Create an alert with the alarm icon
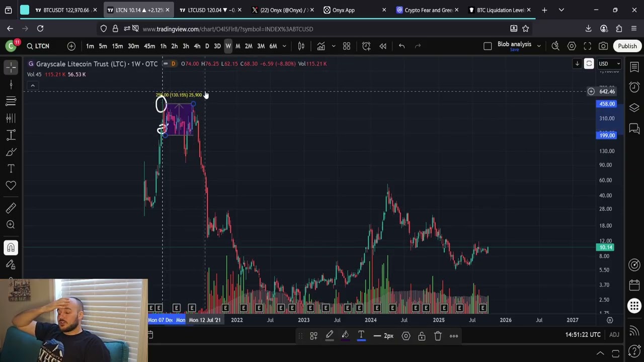The width and height of the screenshot is (644, 362). point(366,46)
